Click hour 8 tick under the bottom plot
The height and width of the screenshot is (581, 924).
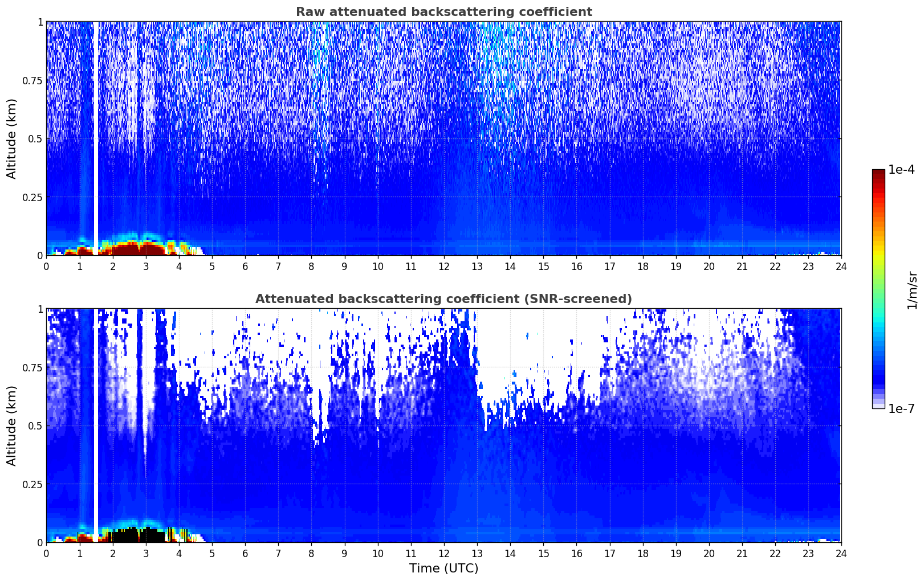pyautogui.click(x=311, y=553)
